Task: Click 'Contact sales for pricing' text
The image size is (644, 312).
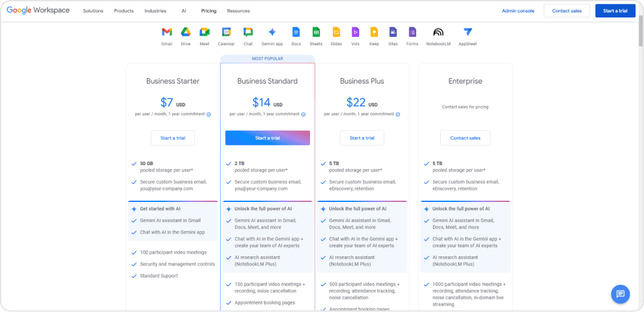Action: [465, 107]
